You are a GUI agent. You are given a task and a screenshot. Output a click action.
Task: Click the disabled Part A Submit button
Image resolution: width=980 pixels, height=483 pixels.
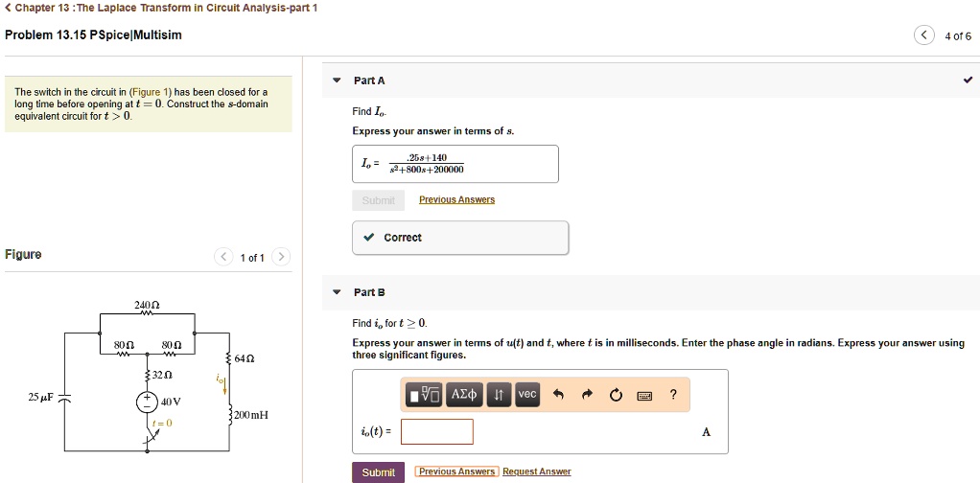378,200
